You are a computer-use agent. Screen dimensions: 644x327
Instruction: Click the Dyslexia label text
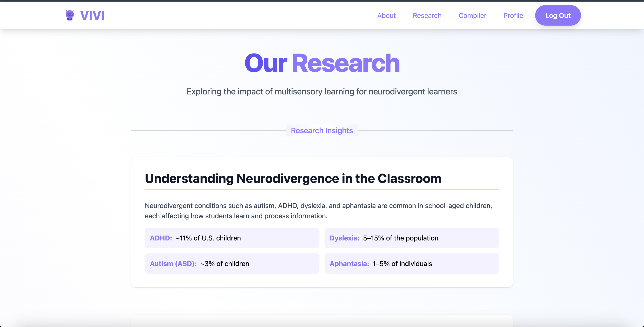click(344, 238)
